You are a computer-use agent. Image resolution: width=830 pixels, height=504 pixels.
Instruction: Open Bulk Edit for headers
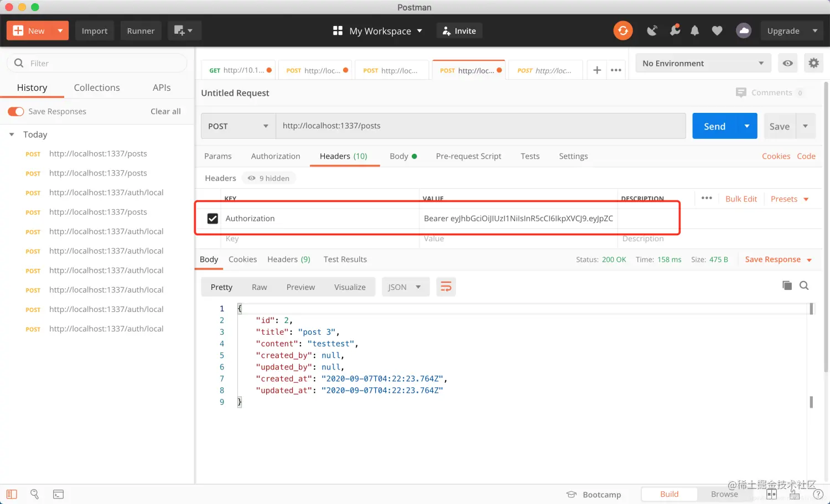(741, 199)
